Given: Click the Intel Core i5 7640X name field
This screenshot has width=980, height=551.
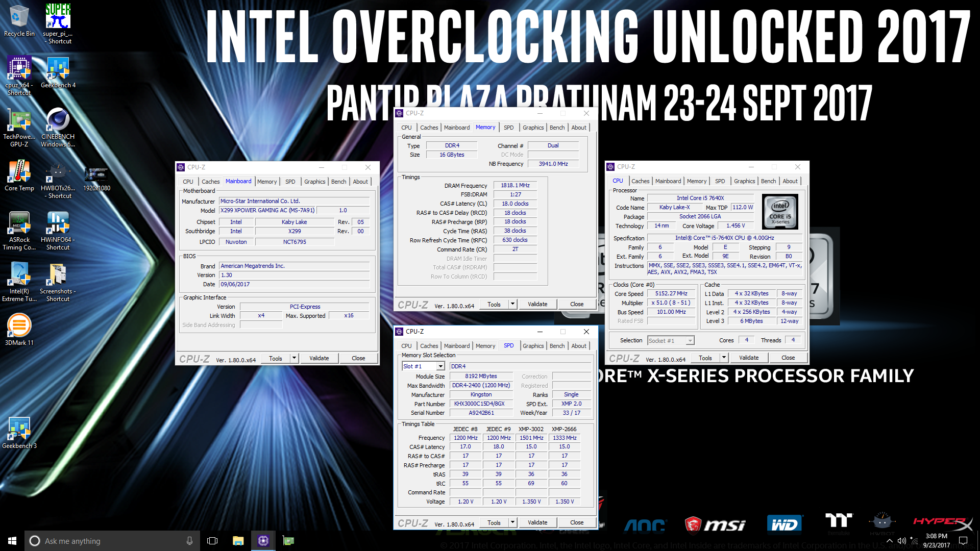Looking at the screenshot, I should [700, 198].
